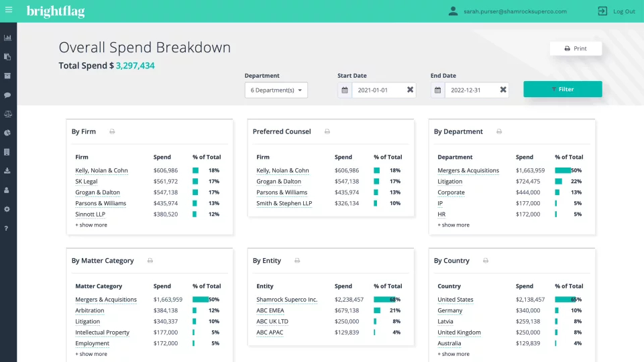
Task: Clear the End Date value
Action: pyautogui.click(x=503, y=89)
